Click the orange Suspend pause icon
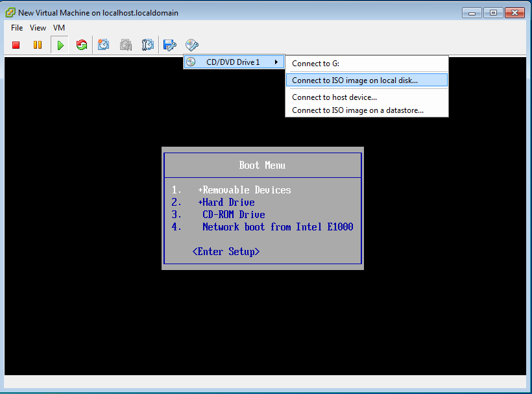 [x=38, y=45]
